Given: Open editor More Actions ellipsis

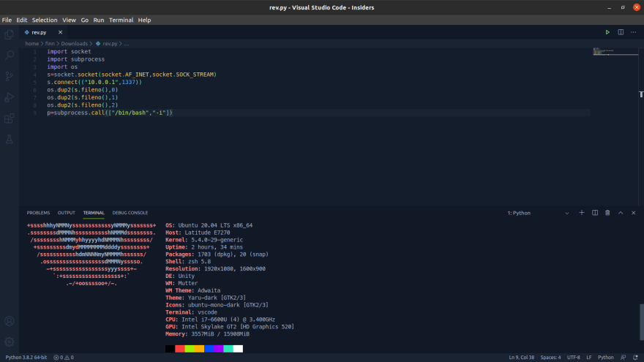Looking at the screenshot, I should [x=633, y=32].
